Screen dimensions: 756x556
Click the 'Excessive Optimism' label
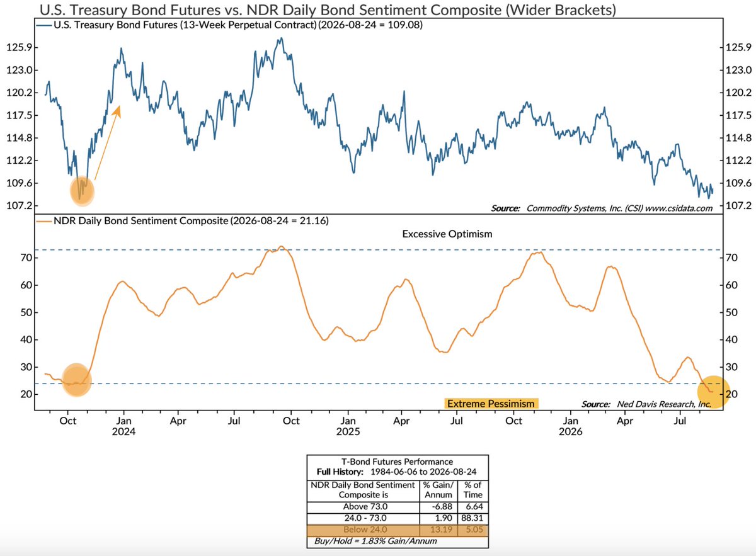447,234
